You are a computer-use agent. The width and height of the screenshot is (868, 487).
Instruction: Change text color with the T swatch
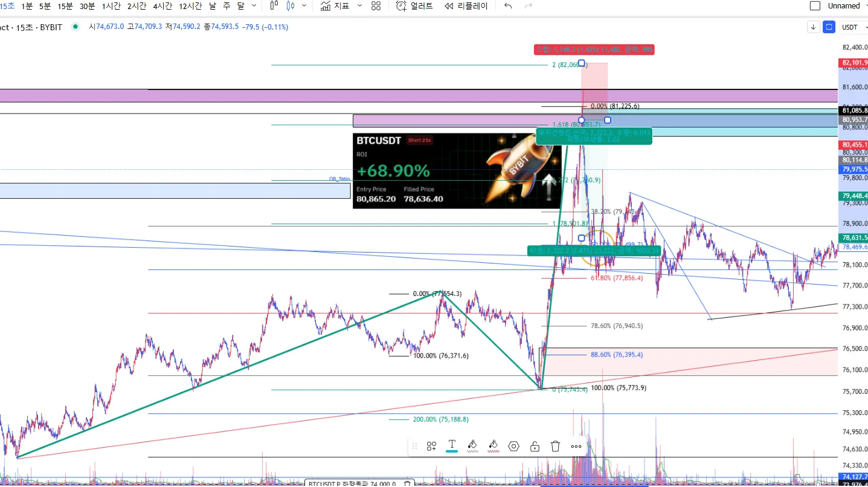[451, 447]
